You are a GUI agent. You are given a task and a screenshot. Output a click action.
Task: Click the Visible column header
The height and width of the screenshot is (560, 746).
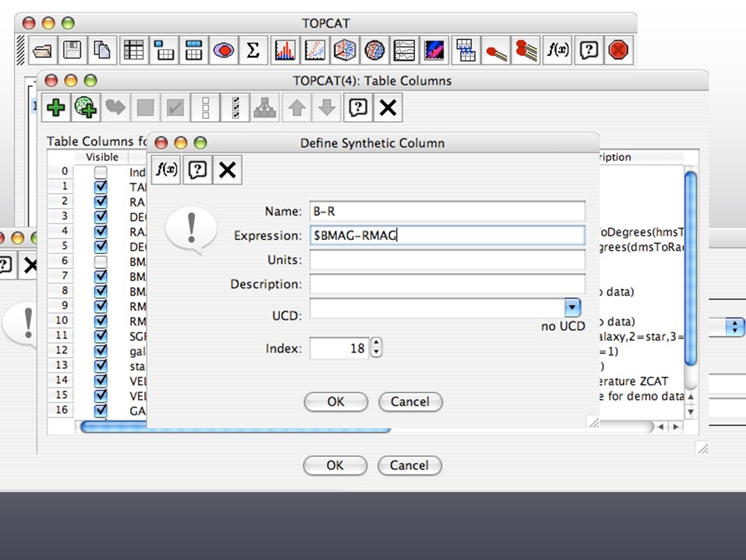(101, 157)
